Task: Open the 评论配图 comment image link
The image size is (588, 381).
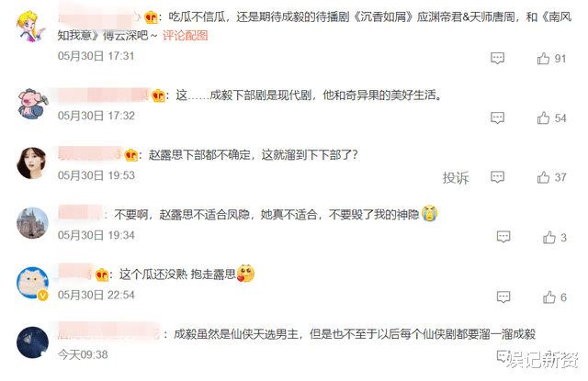Action: pyautogui.click(x=185, y=36)
